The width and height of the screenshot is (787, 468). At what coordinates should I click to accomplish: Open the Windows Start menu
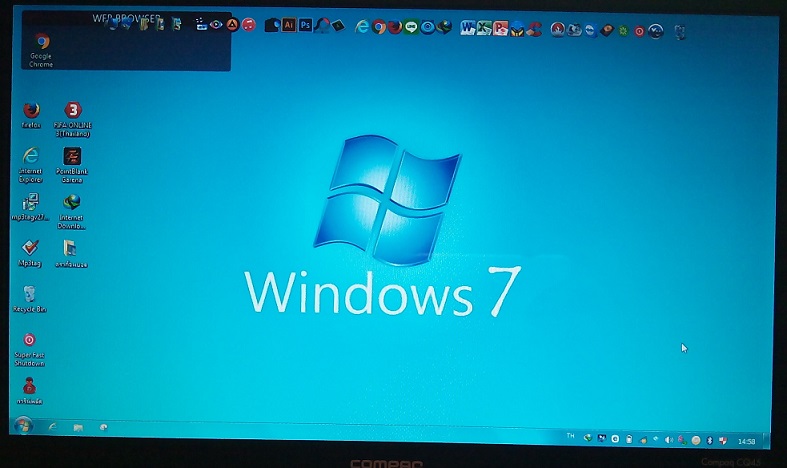22,426
